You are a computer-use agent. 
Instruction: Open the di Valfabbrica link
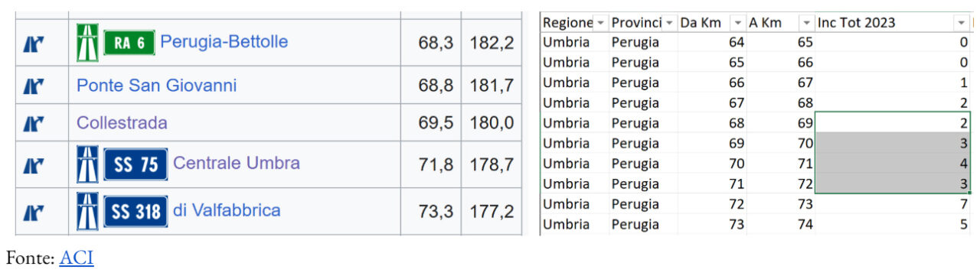coord(227,210)
